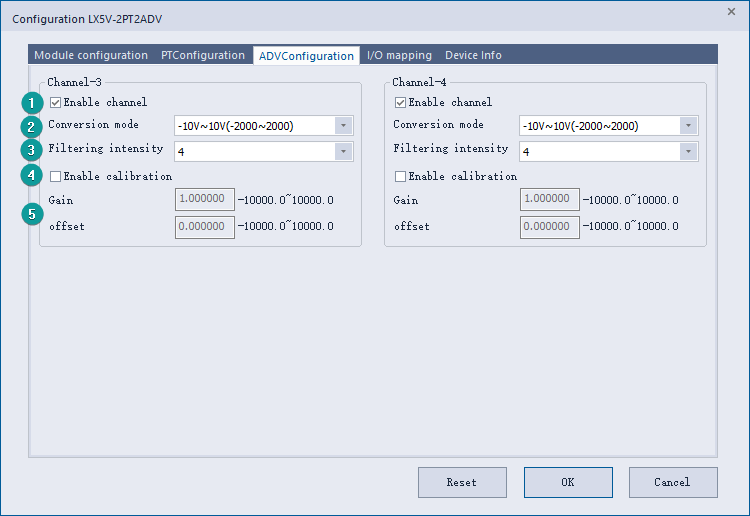The height and width of the screenshot is (516, 750).
Task: Click the Channel-4 Gain input field
Action: [550, 199]
